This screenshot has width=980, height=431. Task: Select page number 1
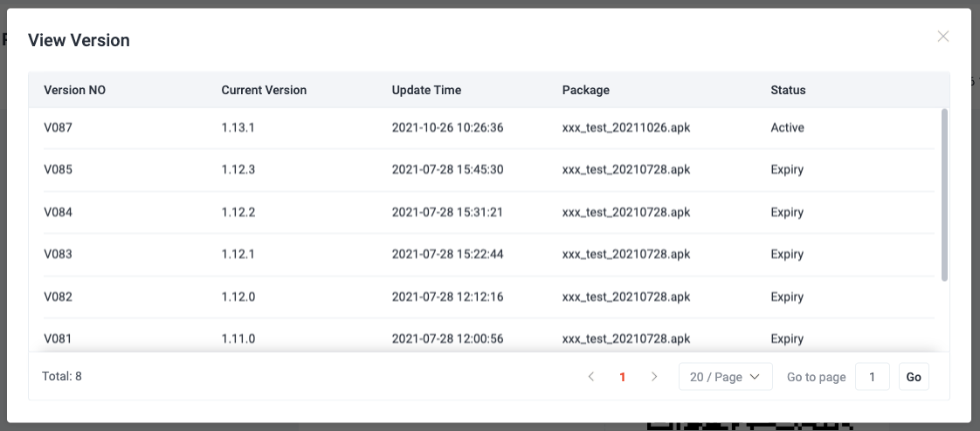coord(623,377)
